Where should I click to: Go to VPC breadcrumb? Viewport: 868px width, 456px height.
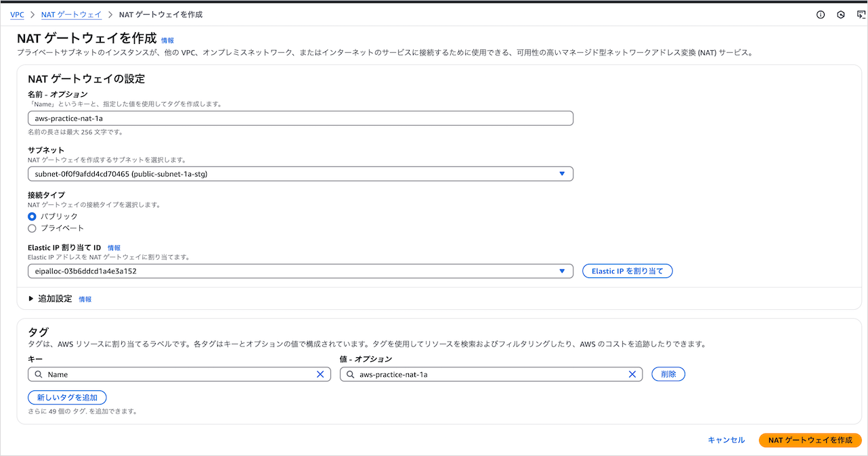click(17, 14)
